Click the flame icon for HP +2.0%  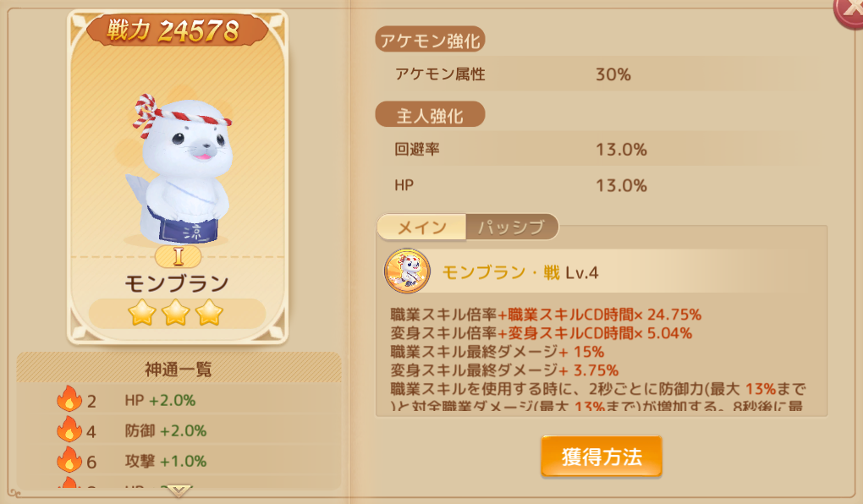69,399
